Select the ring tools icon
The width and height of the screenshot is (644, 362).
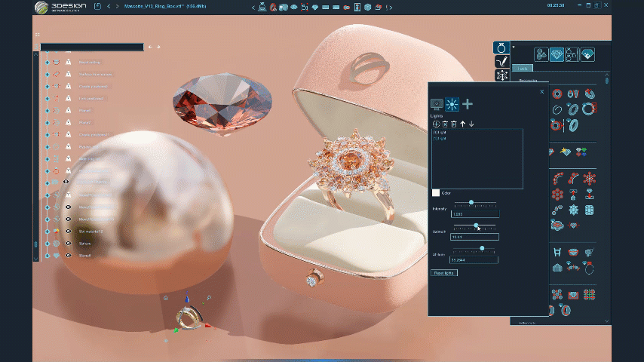pos(501,48)
